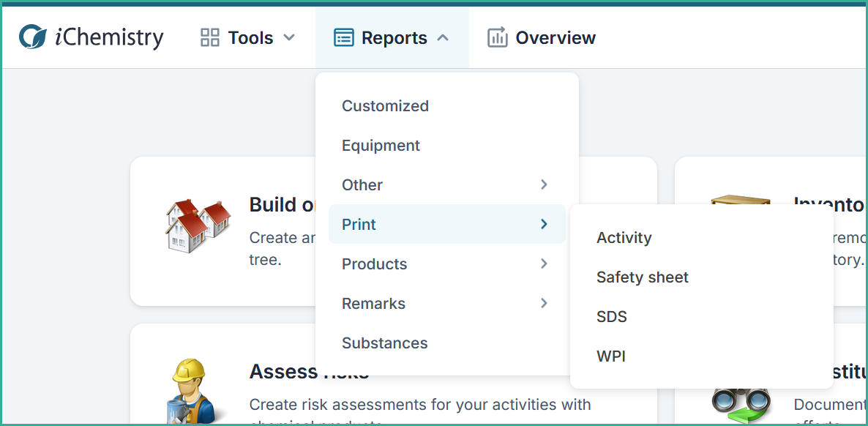Select Substances from Reports menu
This screenshot has width=868, height=426.
[x=447, y=343]
